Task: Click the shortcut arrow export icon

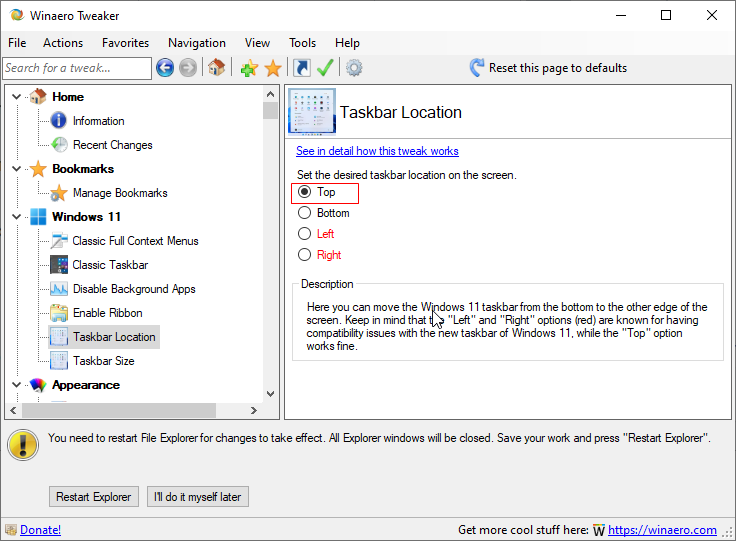Action: click(x=302, y=68)
